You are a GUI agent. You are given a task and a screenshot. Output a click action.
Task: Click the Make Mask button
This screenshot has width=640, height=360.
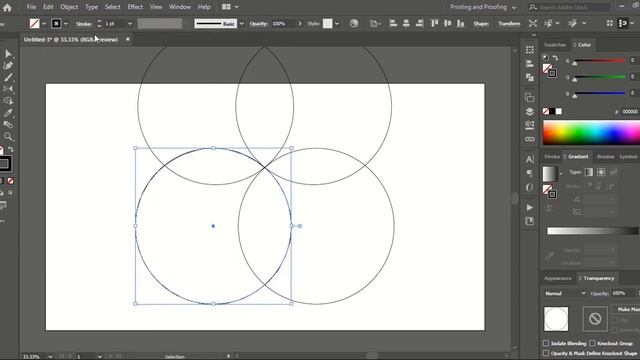tap(627, 309)
